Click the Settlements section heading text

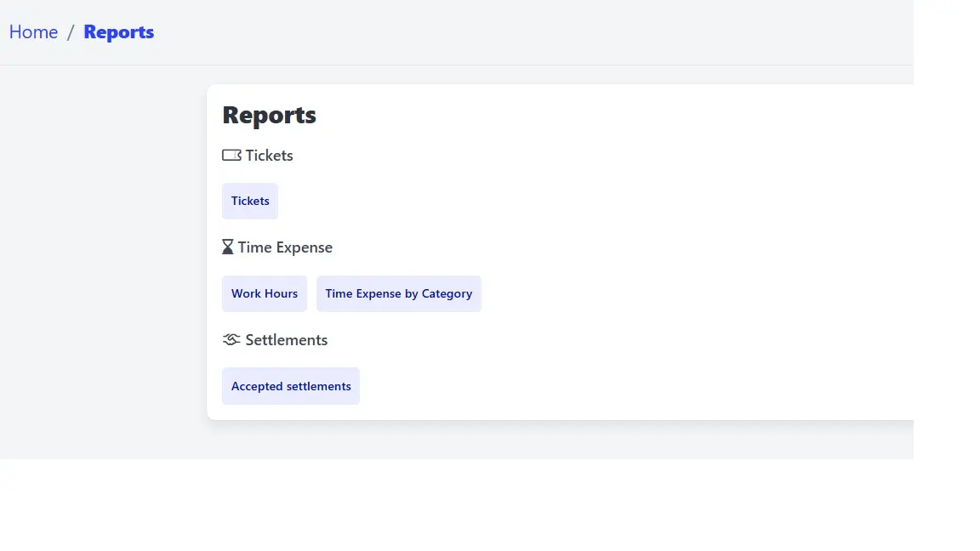point(286,340)
